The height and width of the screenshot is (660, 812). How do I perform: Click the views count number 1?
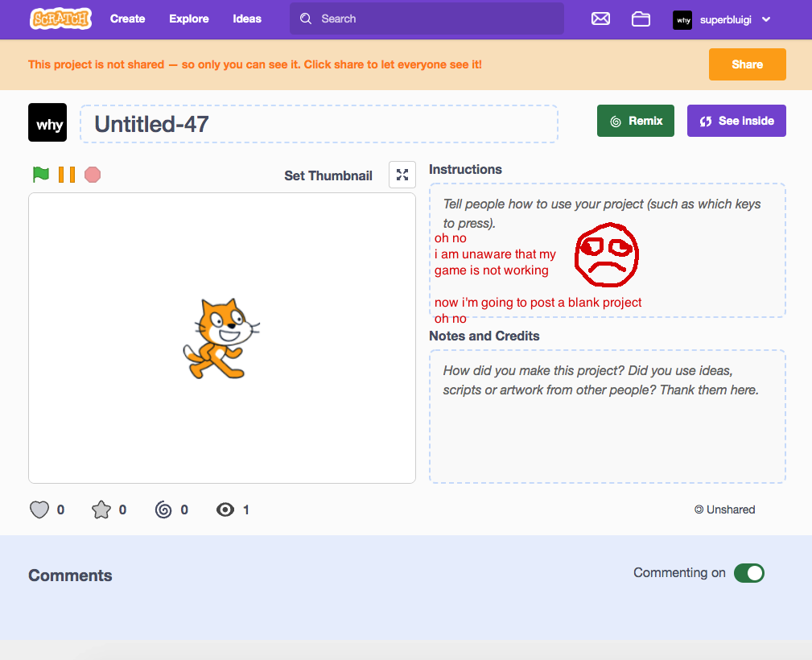[x=246, y=509]
